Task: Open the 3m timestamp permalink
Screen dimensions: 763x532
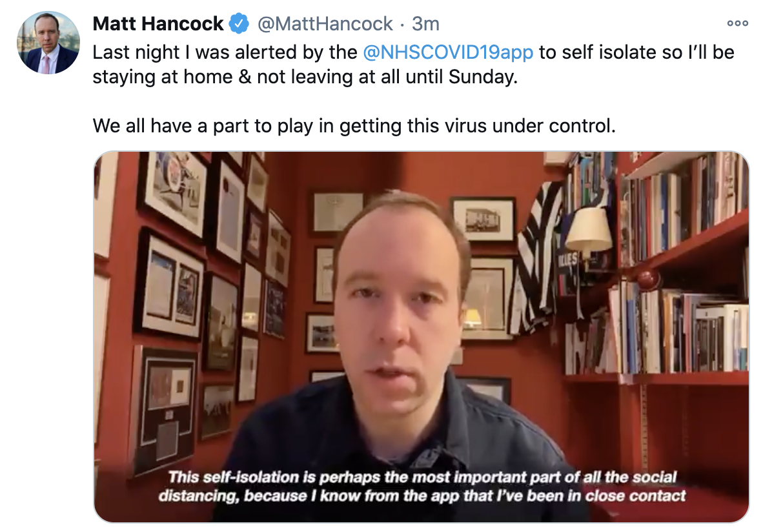Action: [425, 23]
